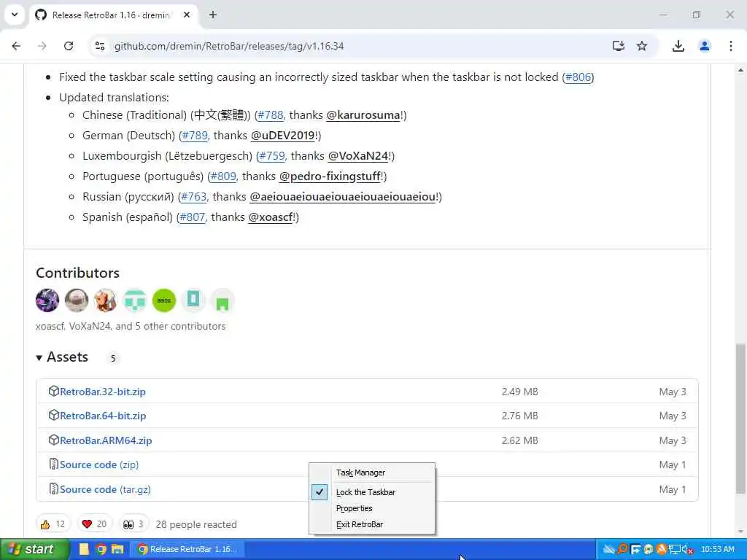
Task: Click package icon beside RetroBar.32-bit.zip
Action: pos(54,392)
